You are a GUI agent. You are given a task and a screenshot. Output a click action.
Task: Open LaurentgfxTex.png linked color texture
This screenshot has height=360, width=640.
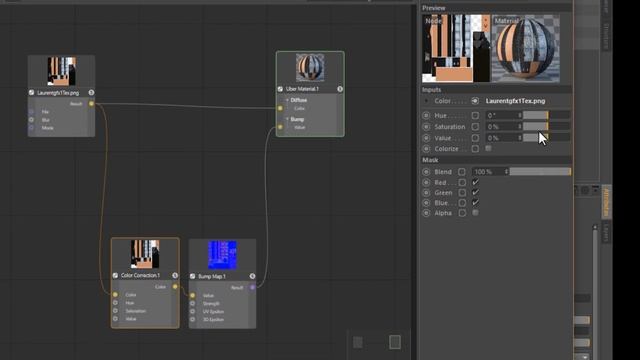click(516, 101)
